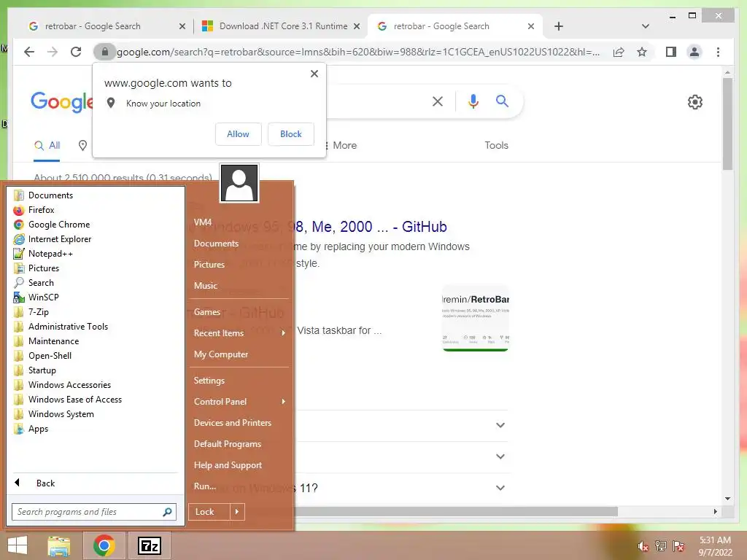The height and width of the screenshot is (560, 747).
Task: Click the vertical scrollbar thumb in Chrome
Action: pos(727,124)
